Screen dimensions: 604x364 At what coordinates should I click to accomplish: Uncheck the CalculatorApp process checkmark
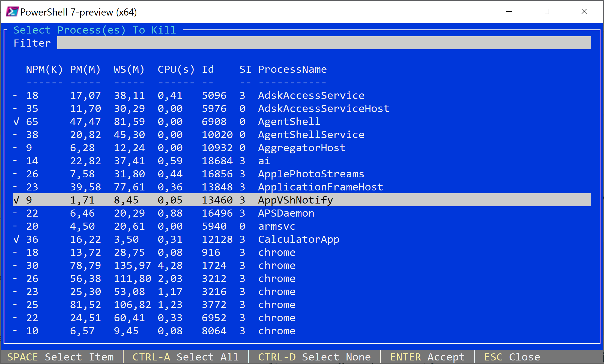pyautogui.click(x=16, y=239)
